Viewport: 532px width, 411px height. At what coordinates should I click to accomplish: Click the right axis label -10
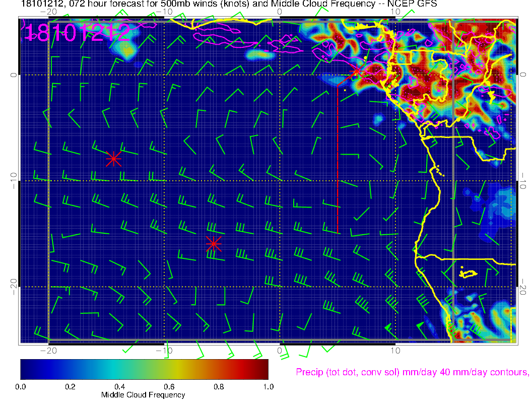pos(523,181)
